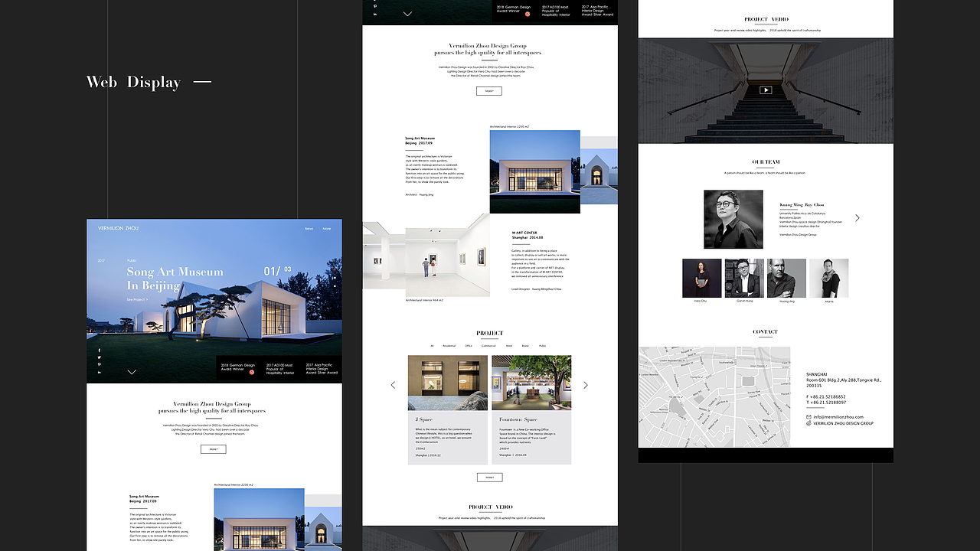
Task: Click the down chevron on the left page hero
Action: 132,372
